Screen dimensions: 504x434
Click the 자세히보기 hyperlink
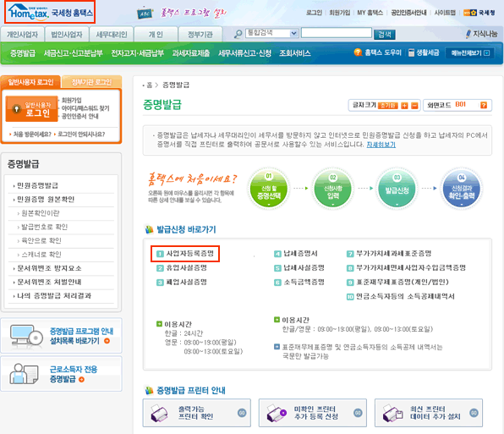coord(381,145)
